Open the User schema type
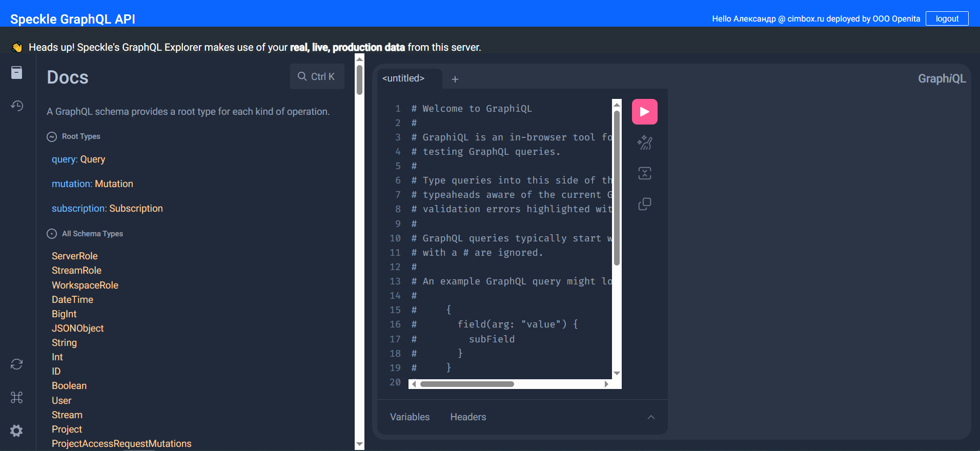Viewport: 980px width, 451px height. pyautogui.click(x=62, y=400)
